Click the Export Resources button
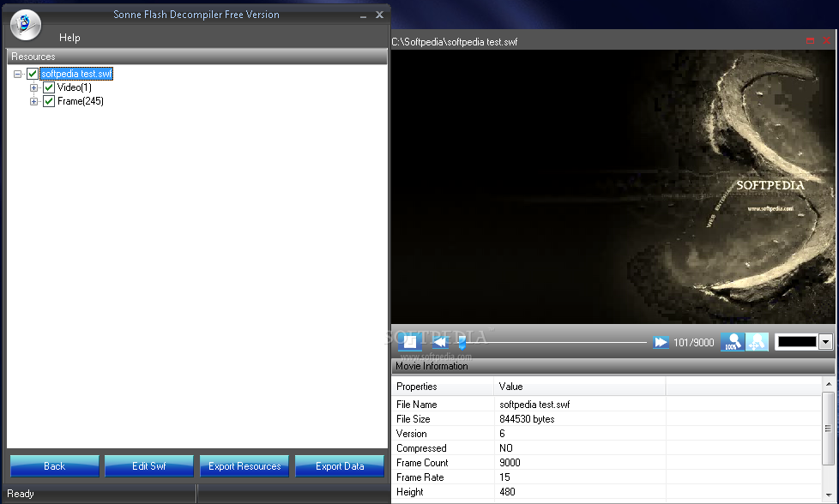 coord(244,466)
